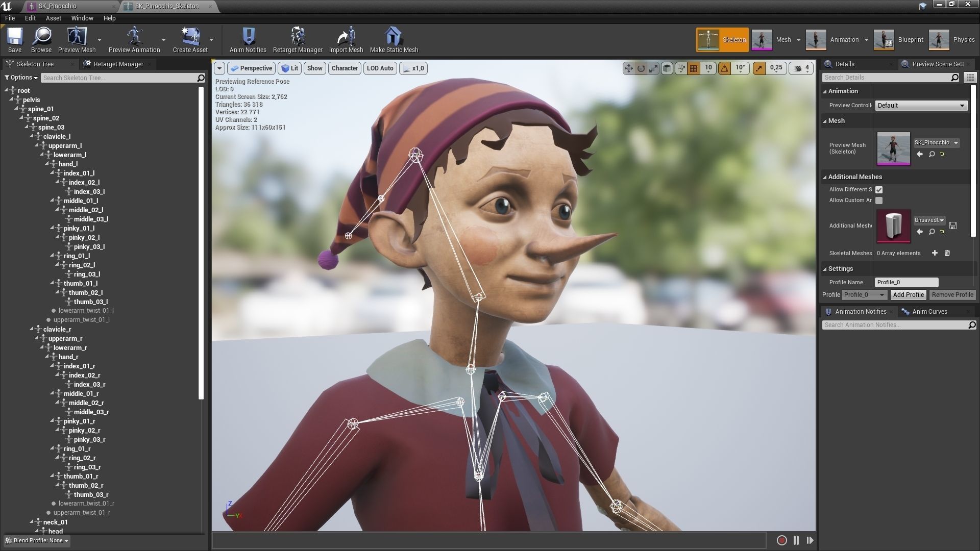980x551 pixels.
Task: Open the Blend Profile: None dropdown
Action: coord(37,541)
